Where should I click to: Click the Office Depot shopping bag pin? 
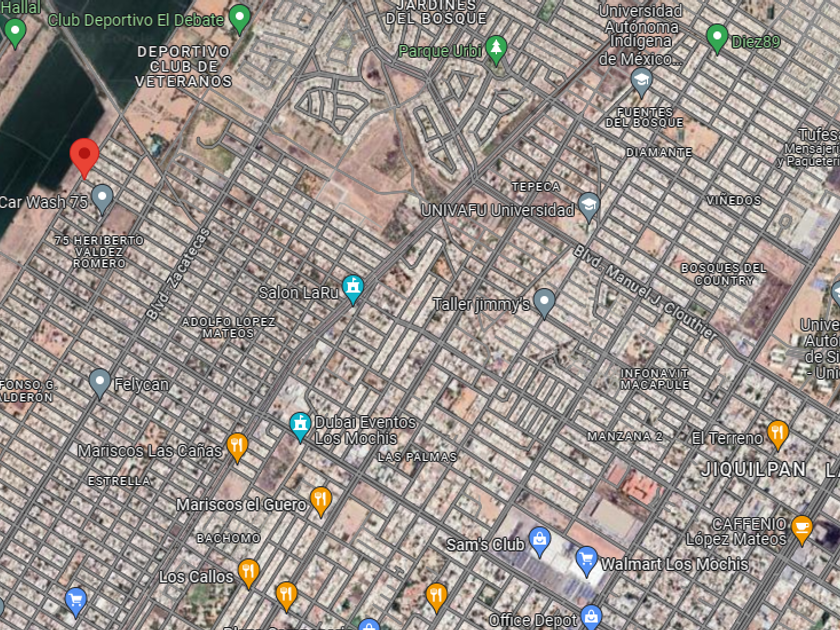coord(591,619)
